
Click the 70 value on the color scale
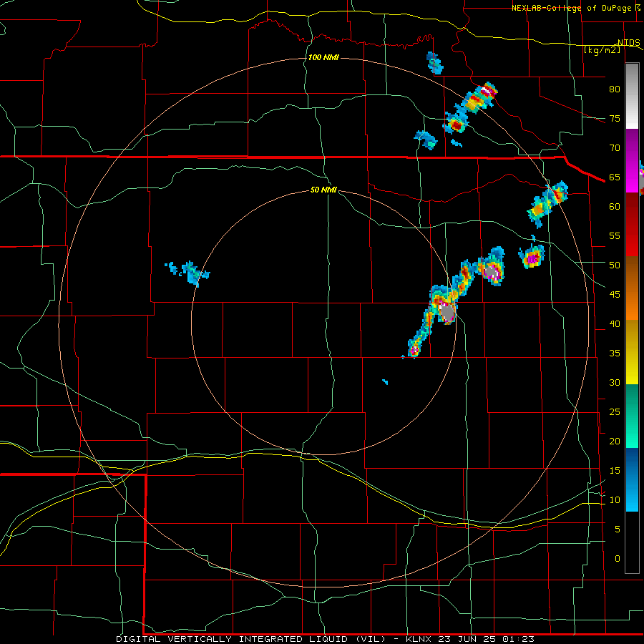[615, 148]
